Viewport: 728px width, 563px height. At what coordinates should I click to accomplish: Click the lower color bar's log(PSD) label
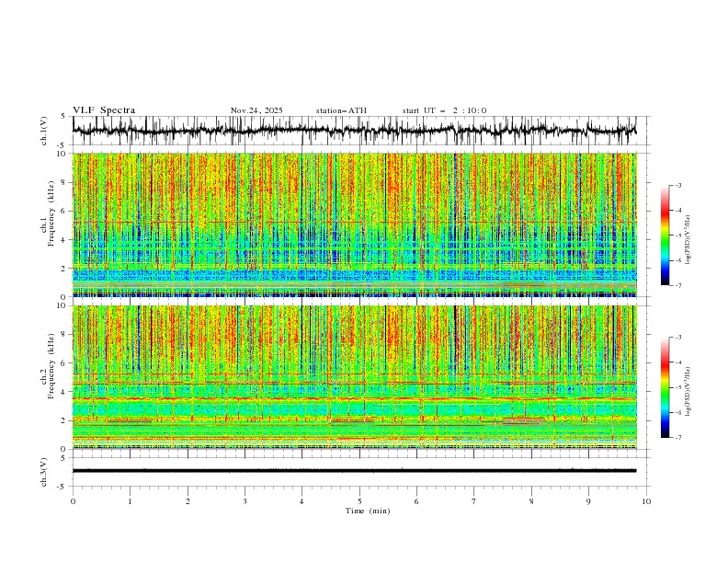click(688, 392)
